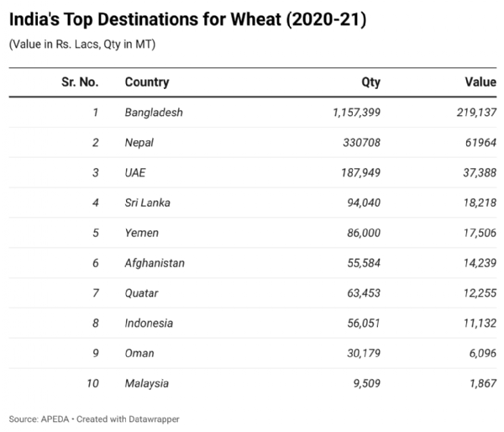The height and width of the screenshot is (432, 504).
Task: Click the 'Sr. No.' column header
Action: click(81, 82)
